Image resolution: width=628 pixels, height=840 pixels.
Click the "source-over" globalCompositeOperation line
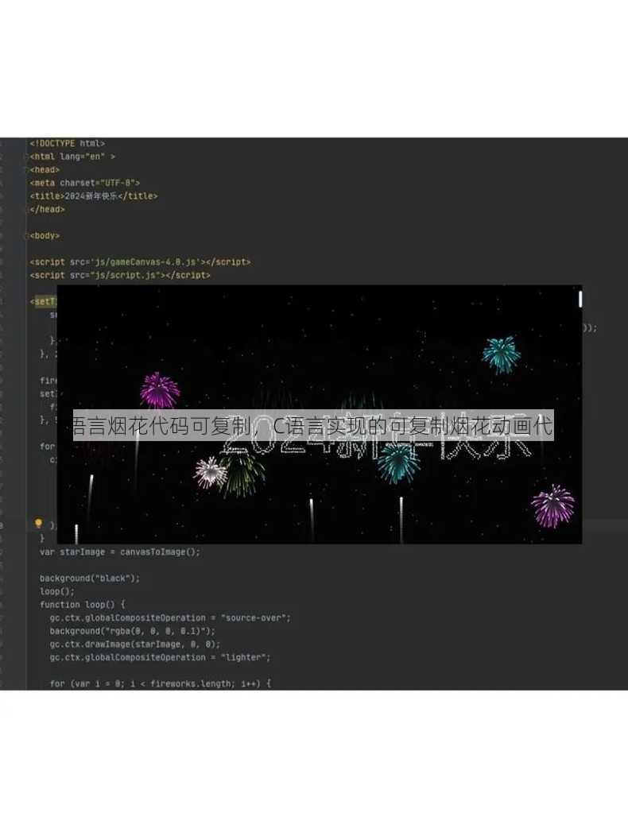(170, 617)
